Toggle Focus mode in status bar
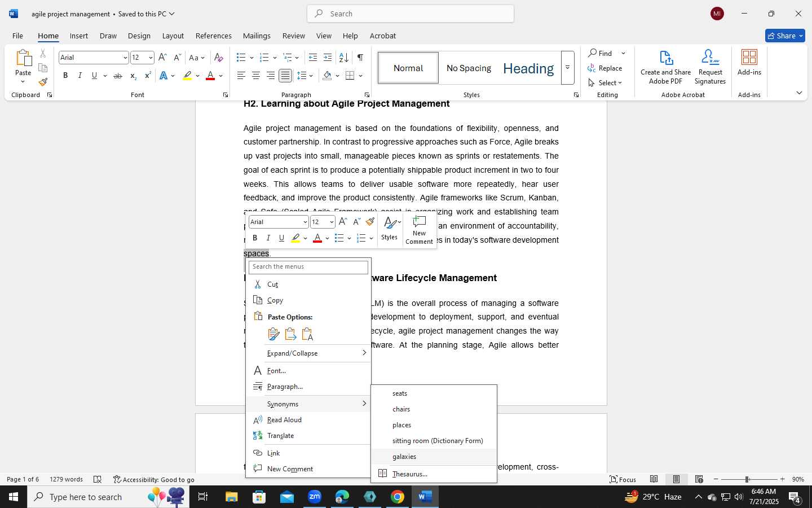Image resolution: width=812 pixels, height=508 pixels. click(x=623, y=479)
